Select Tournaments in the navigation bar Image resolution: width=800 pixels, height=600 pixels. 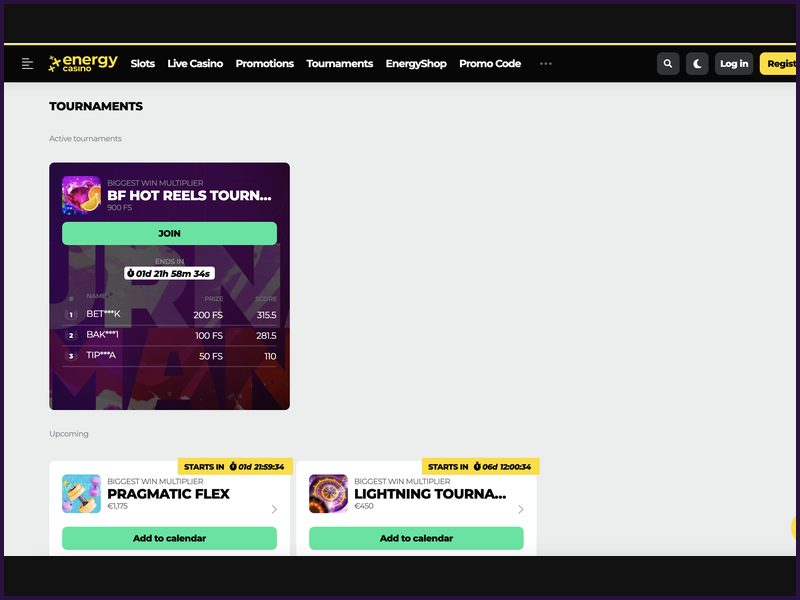339,64
